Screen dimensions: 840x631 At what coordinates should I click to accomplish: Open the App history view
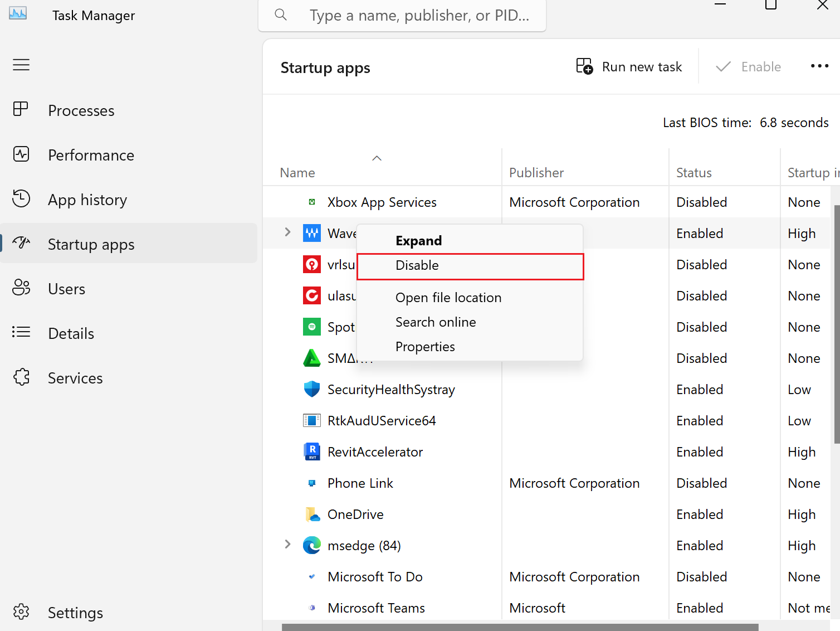(x=87, y=199)
